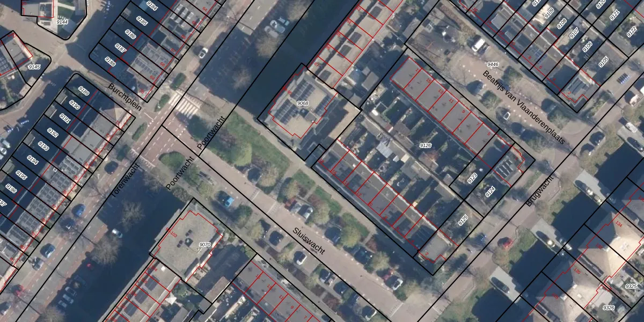Click the Brugwacht street label
Screen dimensions: 644x322
pos(539,190)
